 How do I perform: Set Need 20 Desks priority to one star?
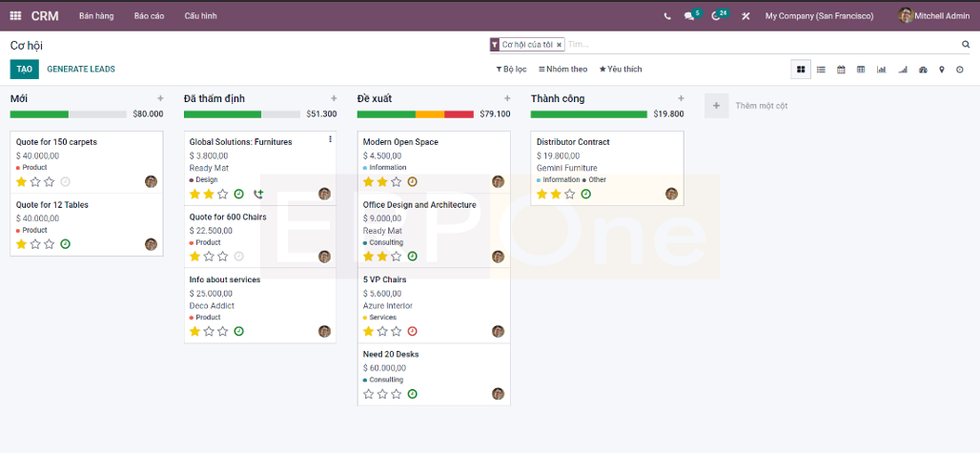369,394
